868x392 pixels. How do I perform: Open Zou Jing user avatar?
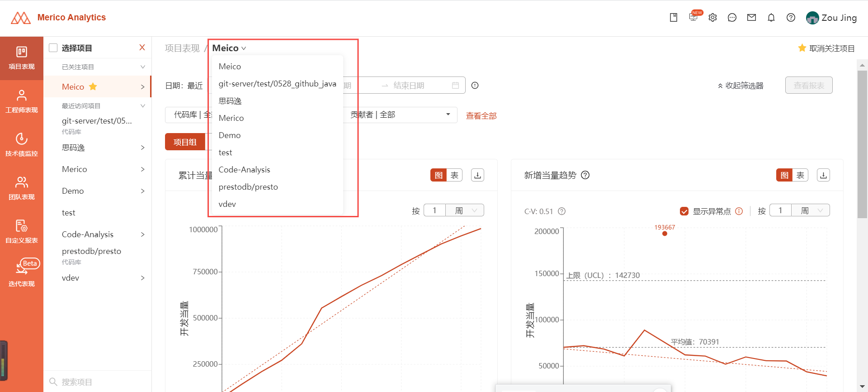pyautogui.click(x=812, y=18)
